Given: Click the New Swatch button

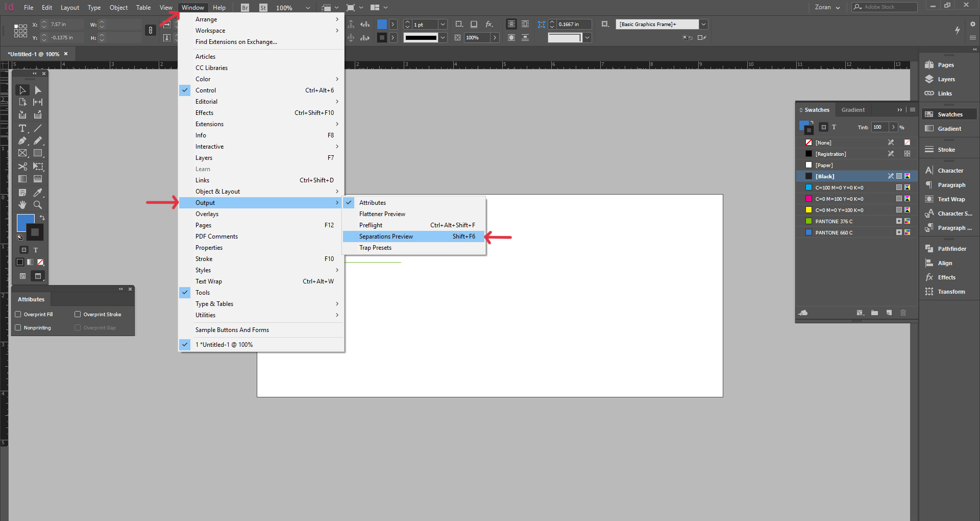Looking at the screenshot, I should [x=889, y=313].
